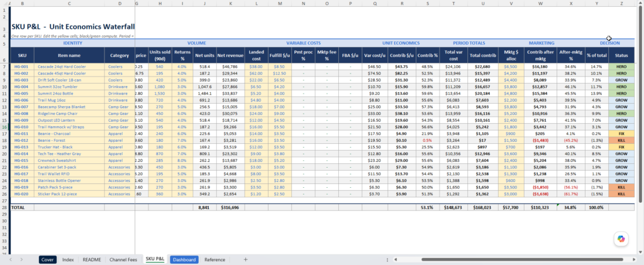The height and width of the screenshot is (265, 644).
Task: Select Mktg alloc cell $6,500
Action: tap(511, 67)
